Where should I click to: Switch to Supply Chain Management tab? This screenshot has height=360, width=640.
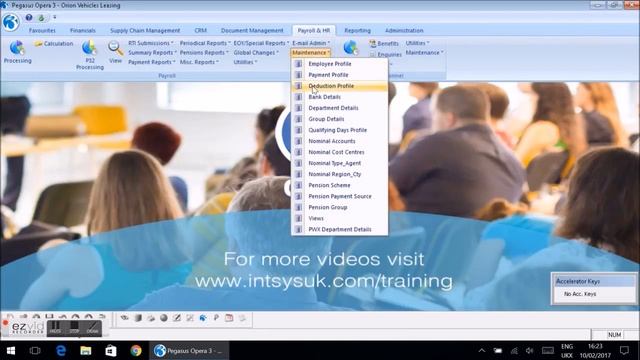[145, 30]
